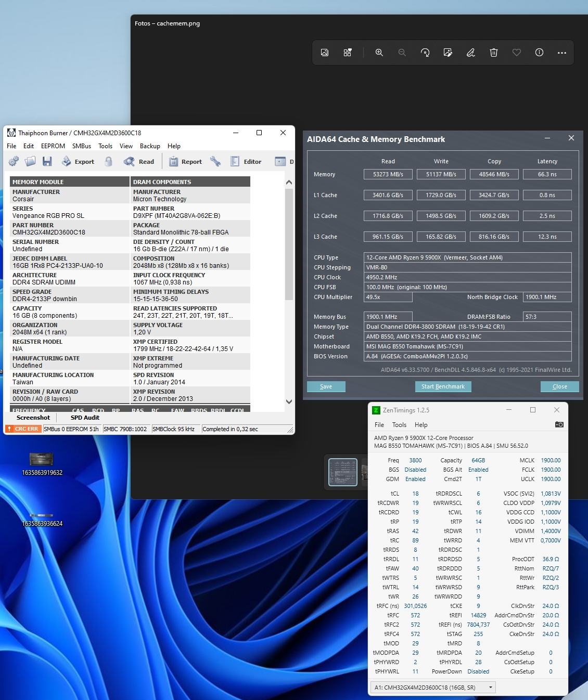This screenshot has height=700, width=588.
Task: Rotate the image in Photos
Action: 425,53
